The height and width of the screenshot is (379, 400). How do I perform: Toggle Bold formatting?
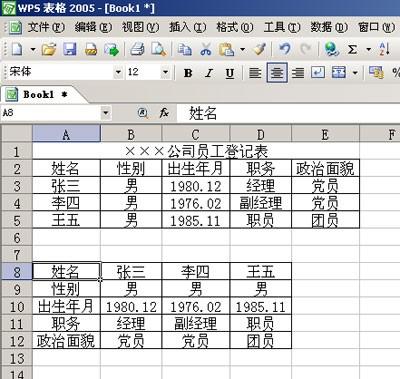pos(188,72)
